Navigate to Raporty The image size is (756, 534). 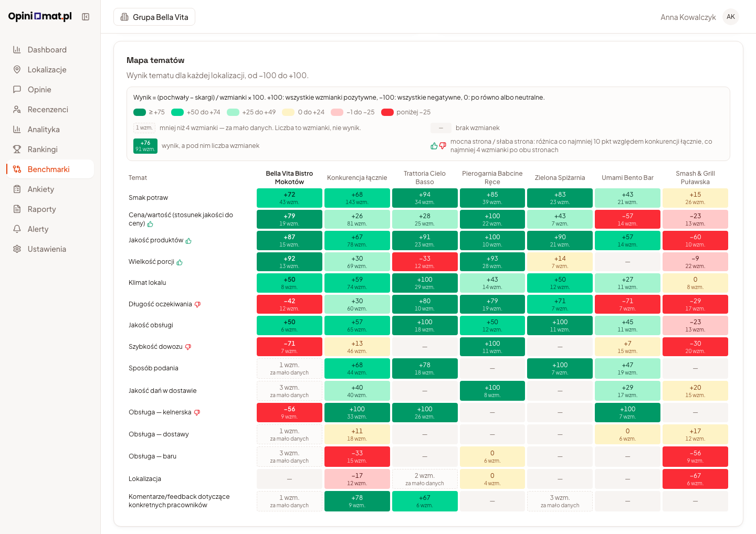[x=50, y=209]
